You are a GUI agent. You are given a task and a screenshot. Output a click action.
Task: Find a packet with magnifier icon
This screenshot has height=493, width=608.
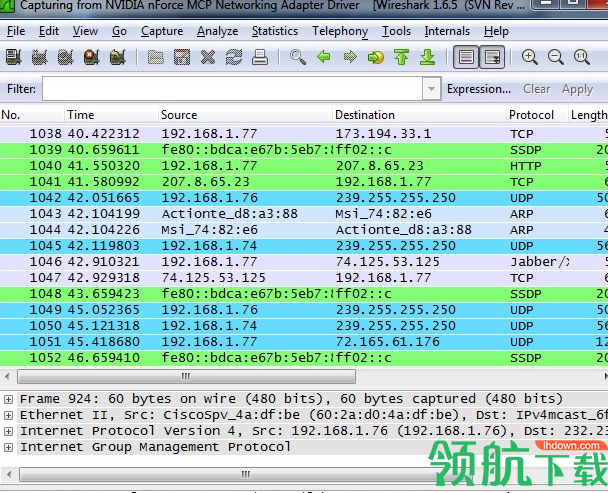[x=298, y=57]
